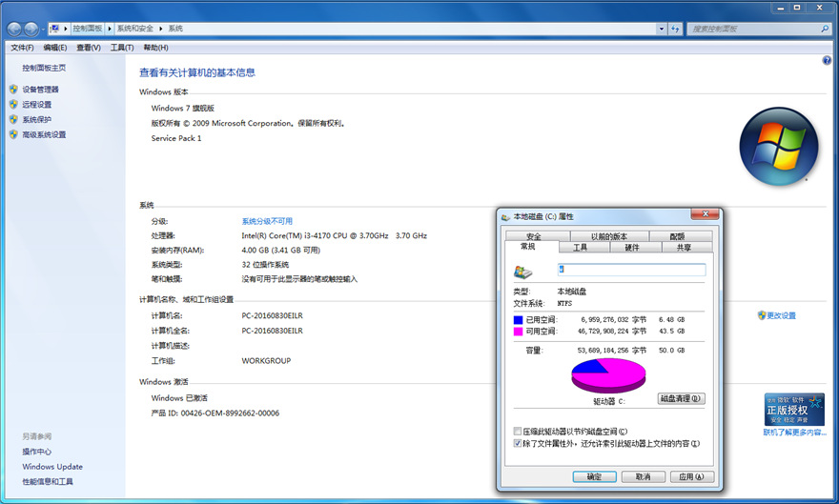
Task: Click 系统和安全 in the address bar
Action: (x=134, y=29)
